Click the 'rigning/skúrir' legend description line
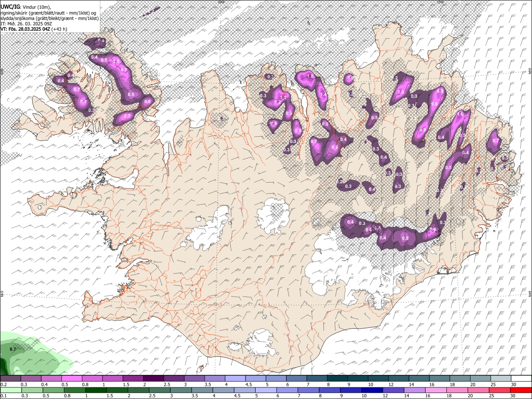The image size is (532, 399). click(48, 13)
